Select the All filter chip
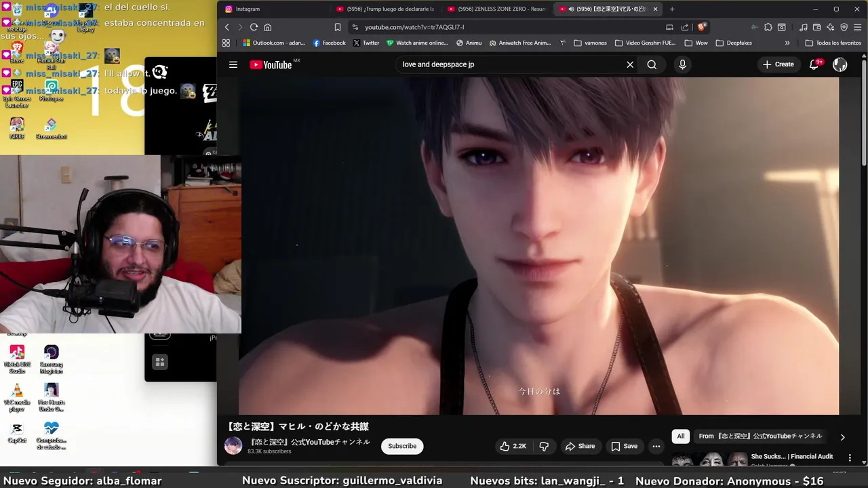Screen dimensions: 868x488 pos(681,436)
